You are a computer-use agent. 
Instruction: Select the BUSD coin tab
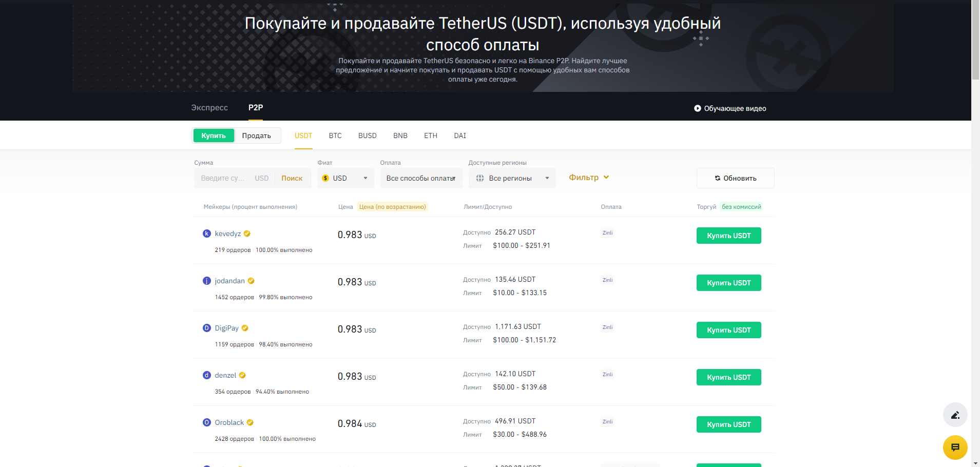(368, 135)
